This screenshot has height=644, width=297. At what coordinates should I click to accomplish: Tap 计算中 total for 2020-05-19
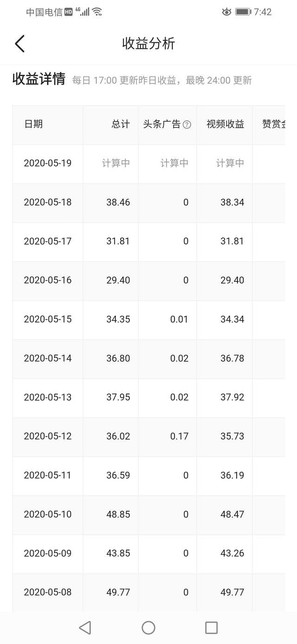(116, 163)
